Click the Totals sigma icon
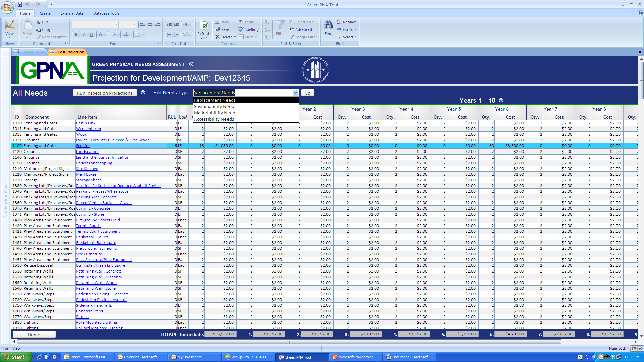Image resolution: width=644 pixels, height=362 pixels. (241, 22)
